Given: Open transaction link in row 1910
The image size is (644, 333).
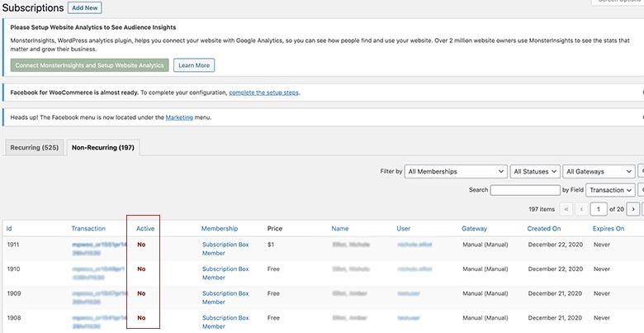Looking at the screenshot, I should point(98,274).
